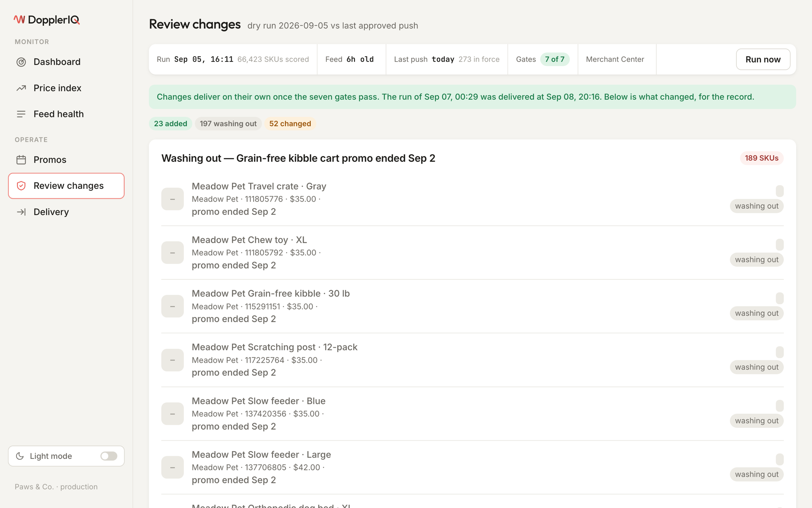The height and width of the screenshot is (508, 812).
Task: Click the Run now button
Action: point(763,59)
